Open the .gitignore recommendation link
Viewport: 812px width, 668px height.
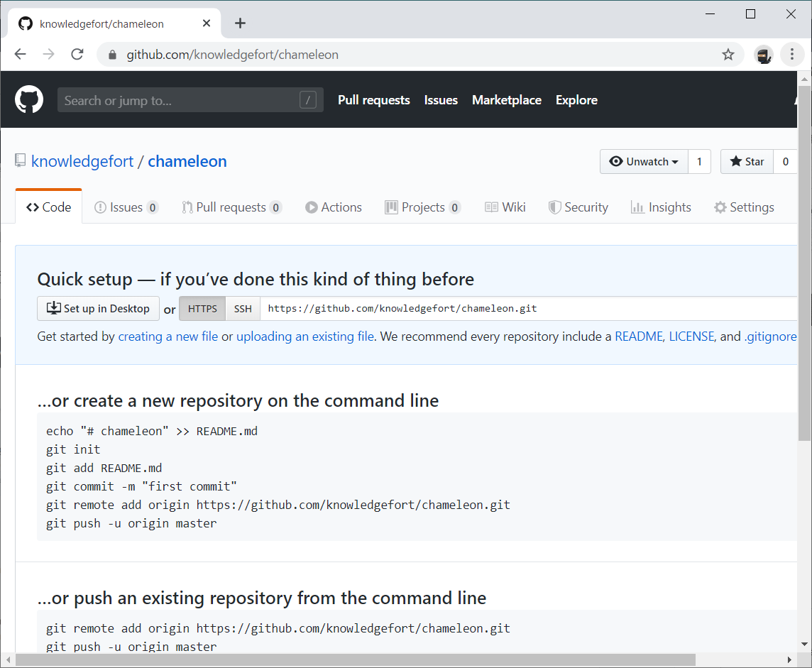pyautogui.click(x=771, y=336)
